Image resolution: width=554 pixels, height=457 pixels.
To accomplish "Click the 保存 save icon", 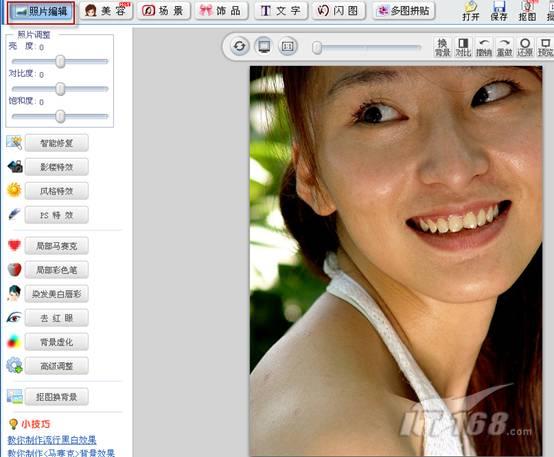I will coord(499,11).
